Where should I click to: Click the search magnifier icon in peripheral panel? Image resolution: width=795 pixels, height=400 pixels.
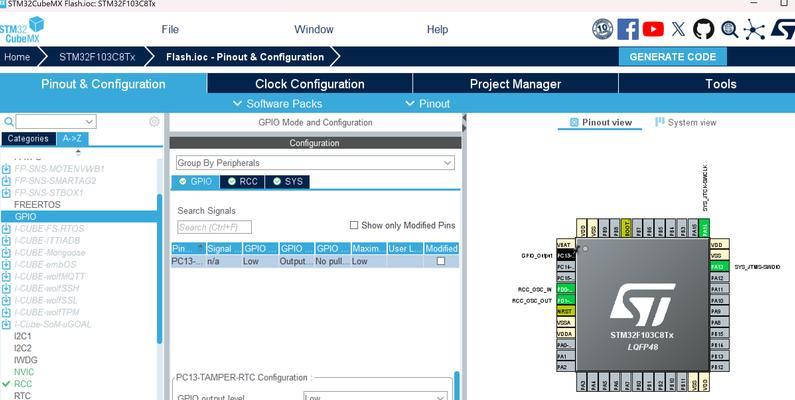pyautogui.click(x=9, y=122)
